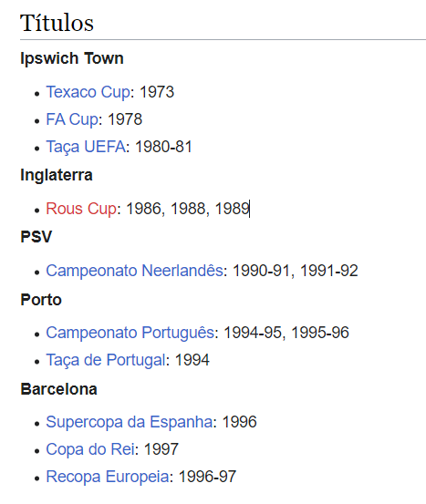Image resolution: width=426 pixels, height=504 pixels.
Task: Place cursor in the Títulos heading
Action: 57,23
